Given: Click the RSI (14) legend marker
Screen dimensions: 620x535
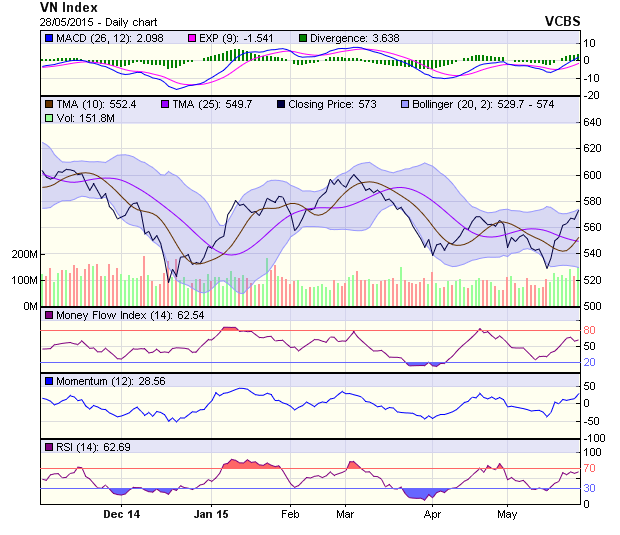Looking at the screenshot, I should (48, 446).
